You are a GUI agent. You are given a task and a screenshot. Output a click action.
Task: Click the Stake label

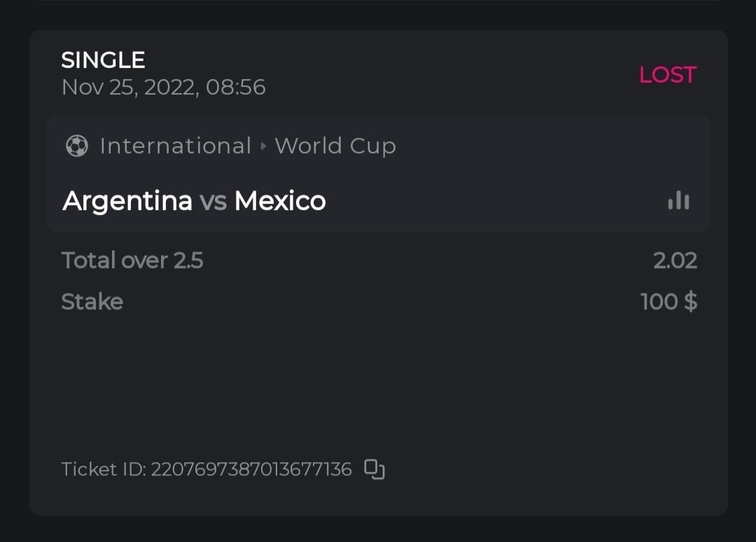coord(92,302)
